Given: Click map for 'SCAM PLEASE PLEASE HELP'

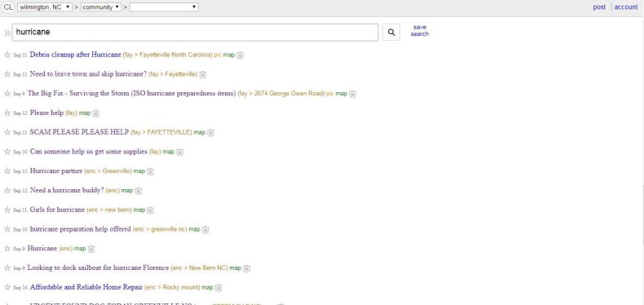Looking at the screenshot, I should click(x=200, y=132).
